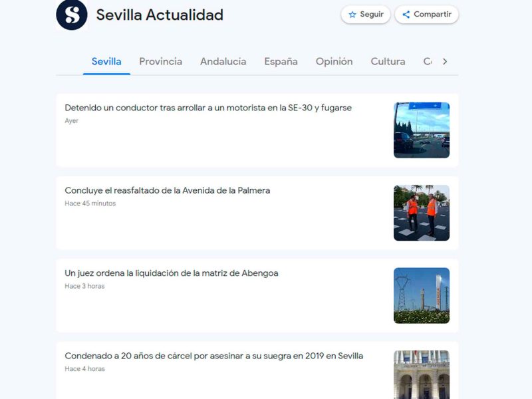Screen dimensions: 532x399
Task: Go to the España tab
Action: click(281, 61)
